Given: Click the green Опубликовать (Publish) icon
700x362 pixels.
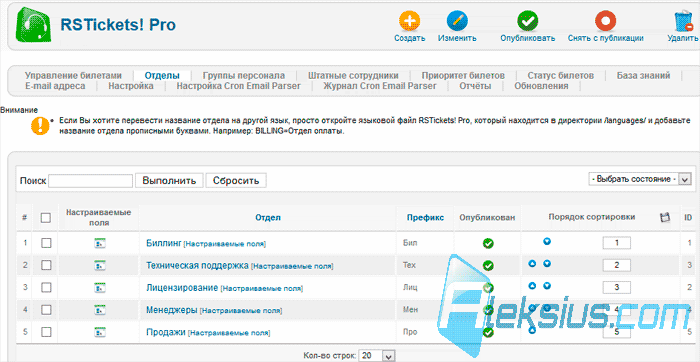Looking at the screenshot, I should pos(528,21).
